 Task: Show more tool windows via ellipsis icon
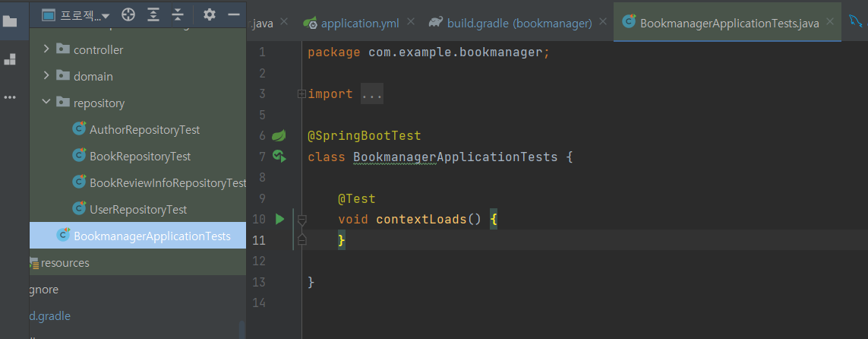pos(10,97)
